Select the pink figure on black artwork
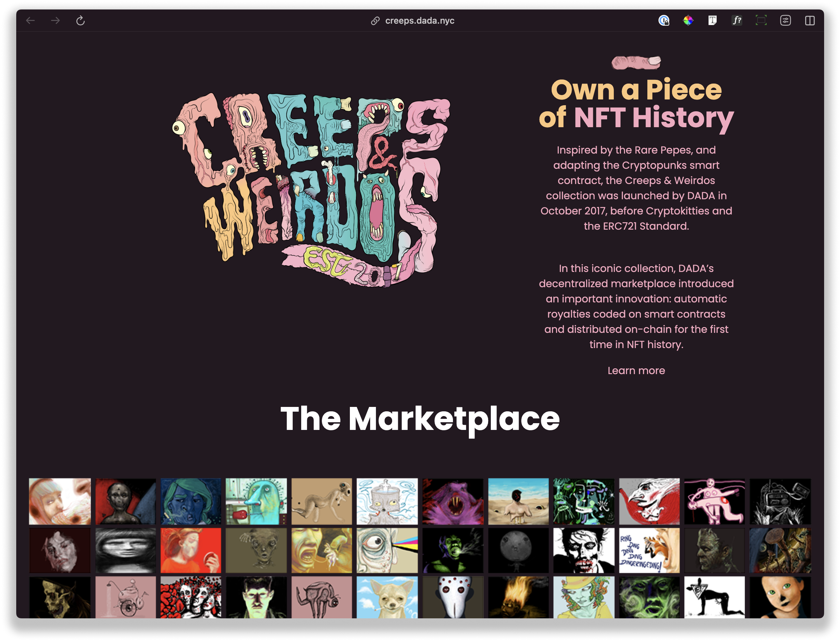Image resolution: width=840 pixels, height=641 pixels. [715, 501]
